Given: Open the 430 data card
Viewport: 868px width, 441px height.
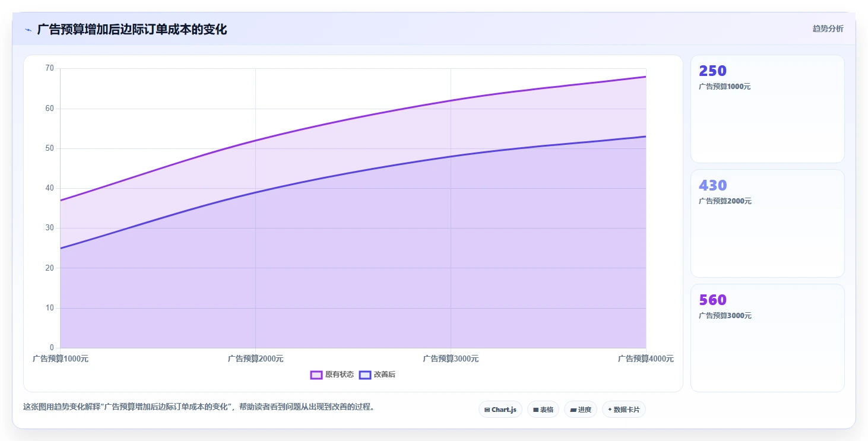Looking at the screenshot, I should pyautogui.click(x=768, y=223).
